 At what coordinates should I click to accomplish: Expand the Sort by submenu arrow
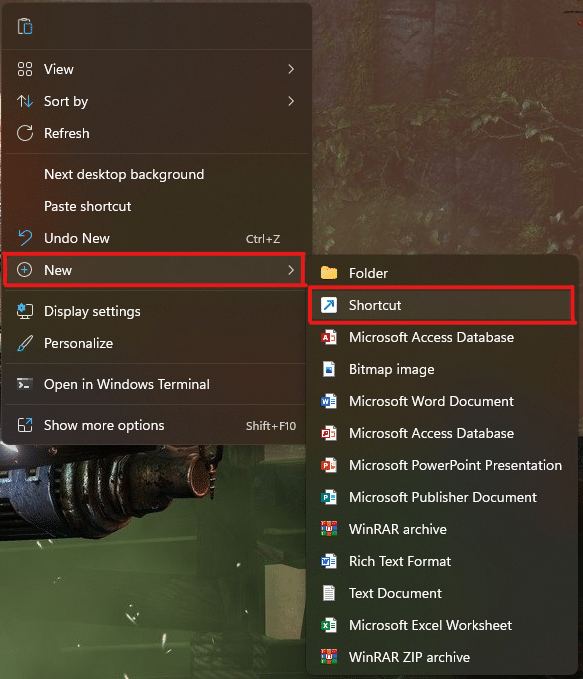tap(291, 101)
